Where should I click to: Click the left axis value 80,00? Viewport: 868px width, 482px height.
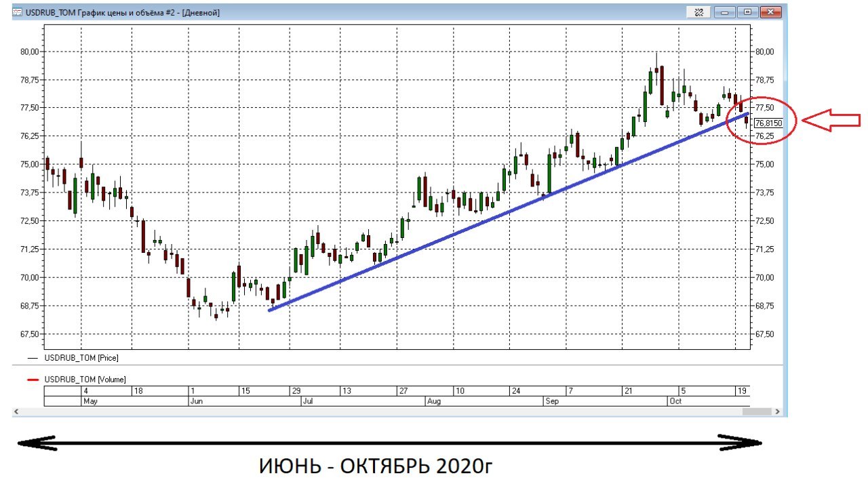tap(29, 52)
